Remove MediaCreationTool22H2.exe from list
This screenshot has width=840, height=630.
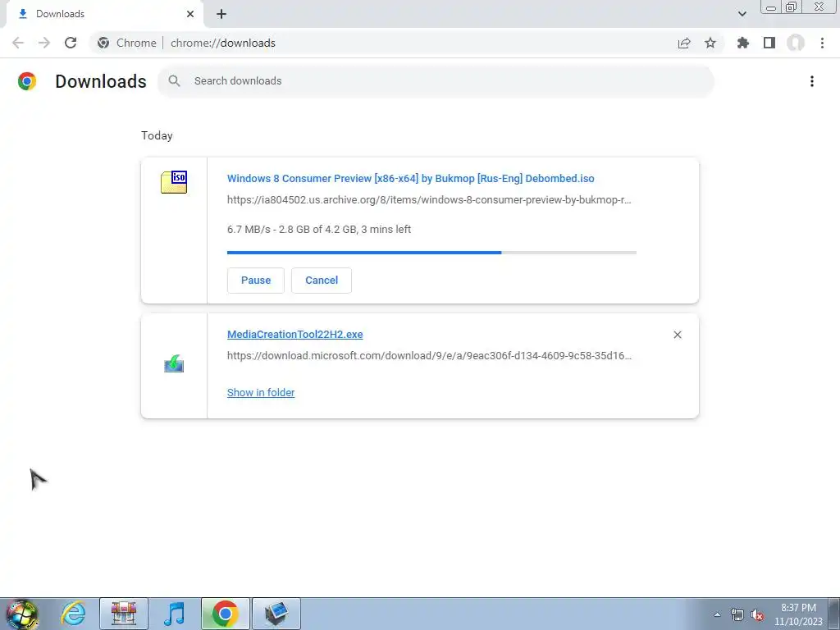(x=678, y=335)
